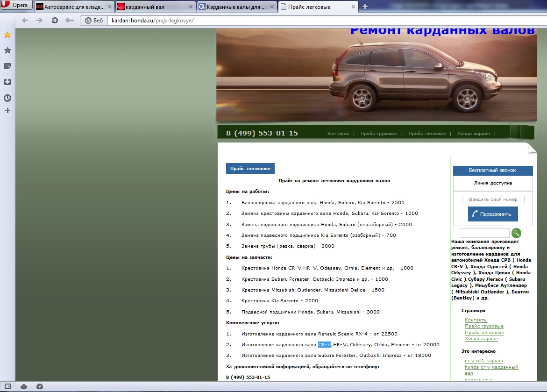Open the Контакты link under Страницы

476,320
